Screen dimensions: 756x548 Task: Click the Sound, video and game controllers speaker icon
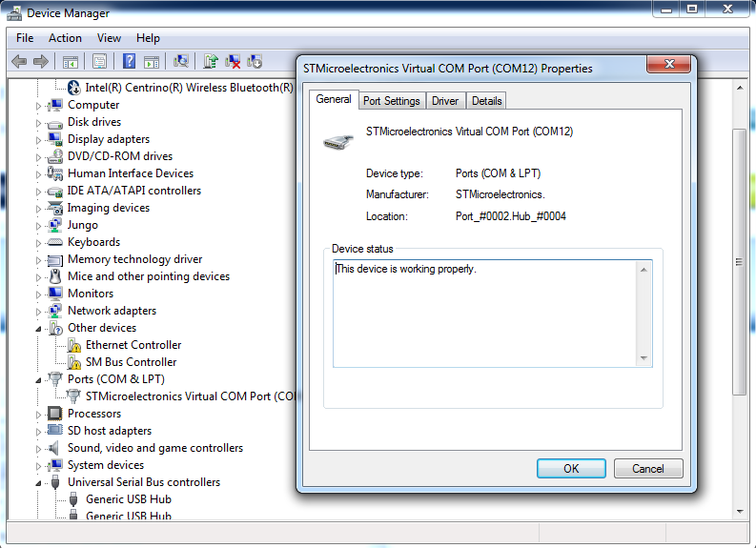53,448
